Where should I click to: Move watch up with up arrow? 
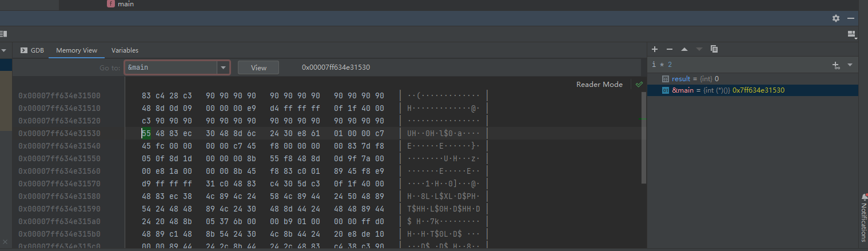[x=684, y=49]
